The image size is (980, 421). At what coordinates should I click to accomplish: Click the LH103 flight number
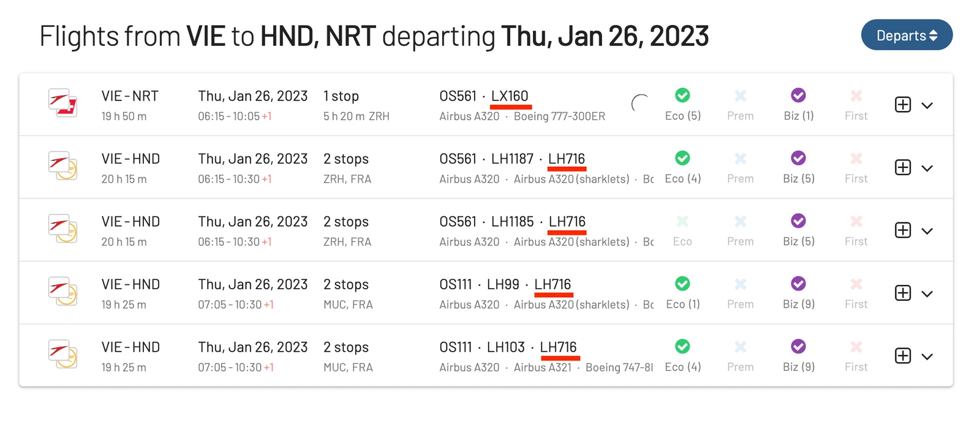506,347
